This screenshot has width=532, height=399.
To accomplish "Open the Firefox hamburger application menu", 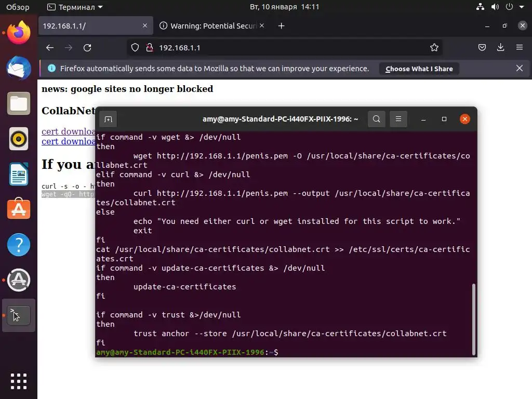I will (520, 47).
